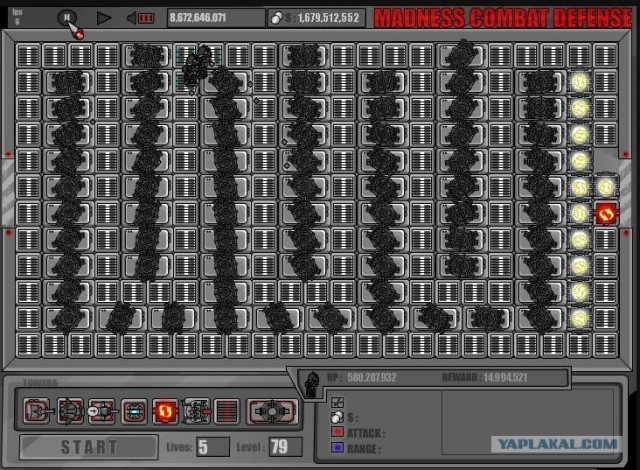
Task: Click the stats graph icon above the $ row
Action: [x=338, y=402]
